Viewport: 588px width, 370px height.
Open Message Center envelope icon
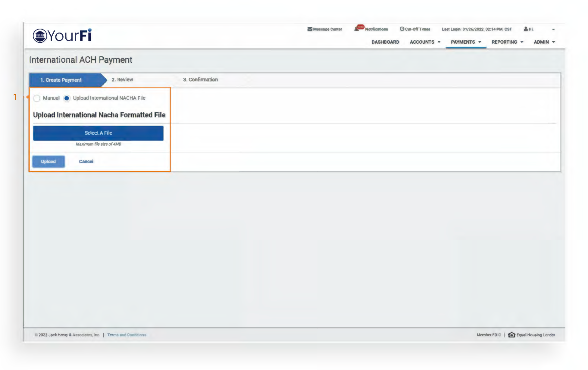tap(310, 29)
